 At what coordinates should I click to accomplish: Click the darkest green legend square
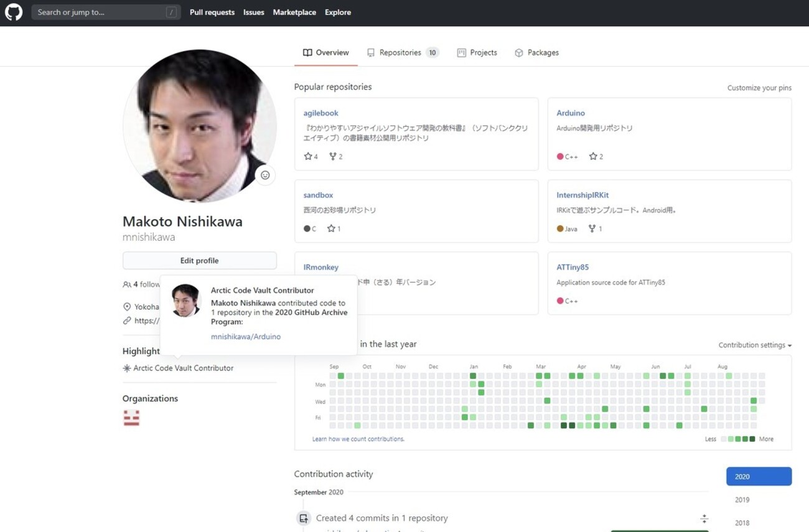point(752,439)
